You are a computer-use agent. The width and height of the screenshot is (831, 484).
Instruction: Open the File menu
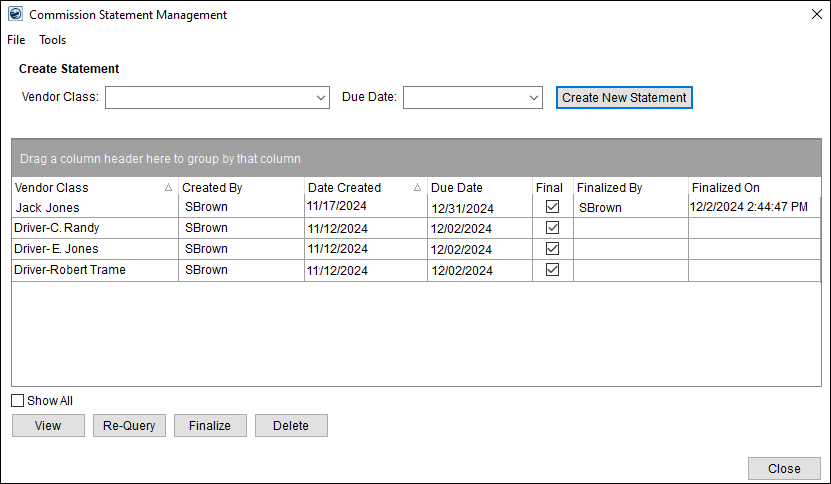(x=16, y=40)
